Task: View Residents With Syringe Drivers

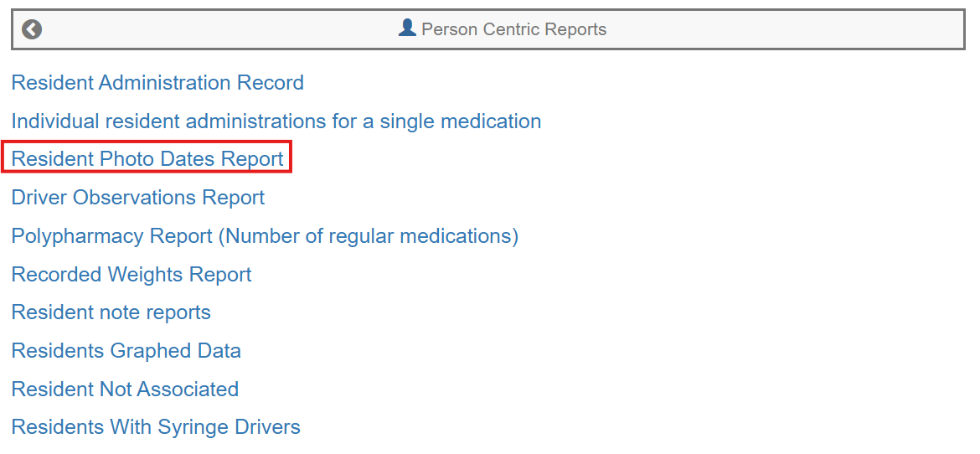Action: 156,427
